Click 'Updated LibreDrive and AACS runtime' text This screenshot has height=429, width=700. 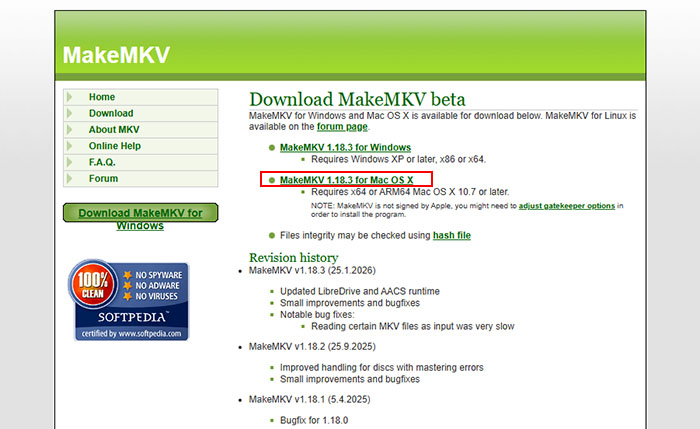point(360,292)
